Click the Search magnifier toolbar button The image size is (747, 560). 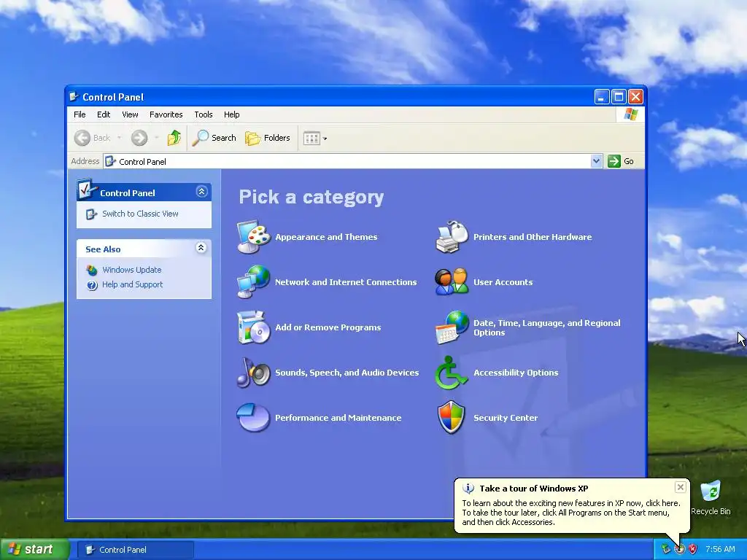214,138
